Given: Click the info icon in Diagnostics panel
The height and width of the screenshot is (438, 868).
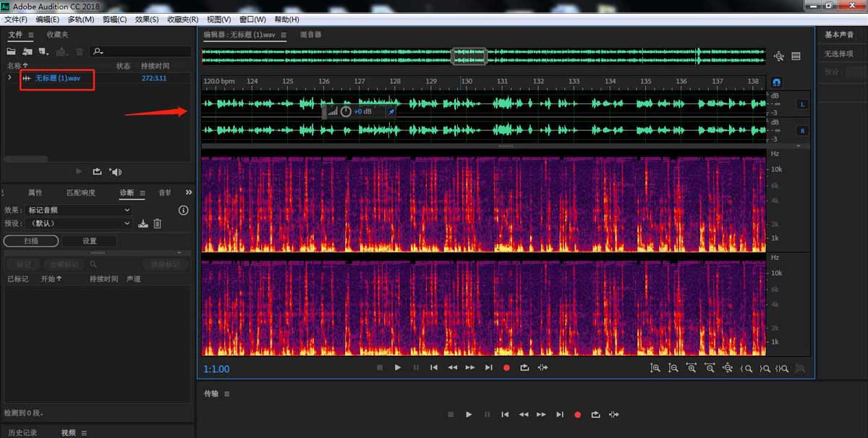Looking at the screenshot, I should [183, 210].
